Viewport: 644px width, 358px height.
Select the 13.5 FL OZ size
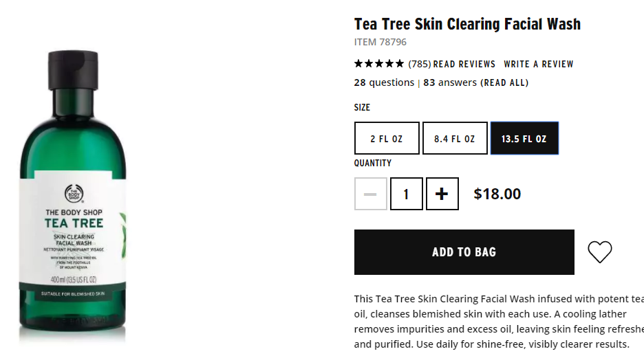click(x=524, y=139)
